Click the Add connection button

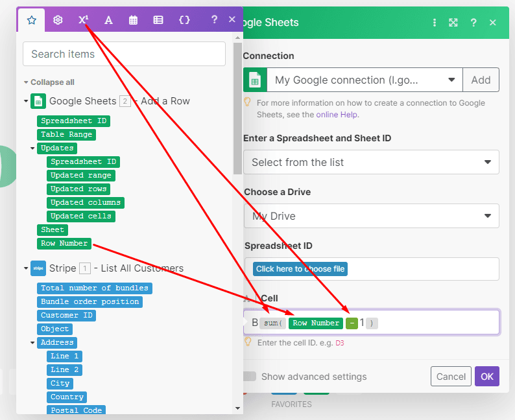(481, 80)
